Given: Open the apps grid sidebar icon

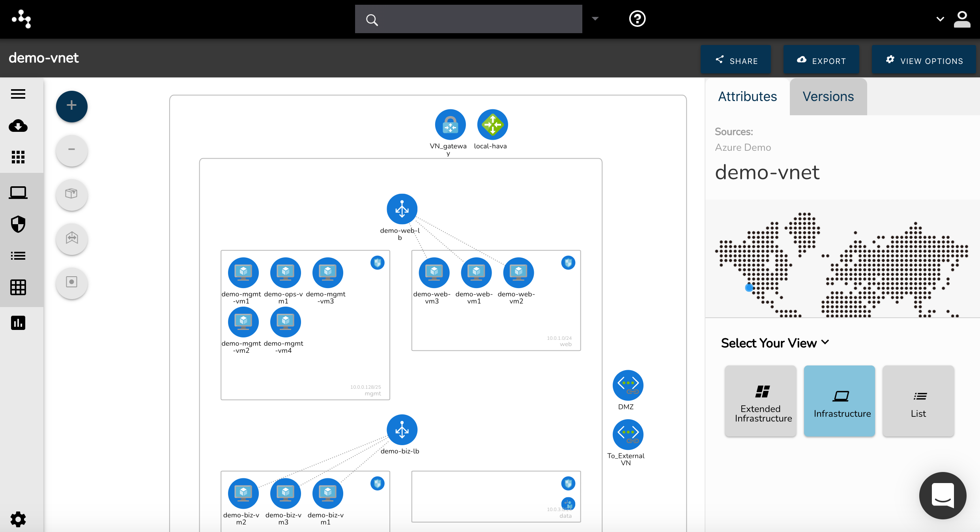Looking at the screenshot, I should (18, 157).
